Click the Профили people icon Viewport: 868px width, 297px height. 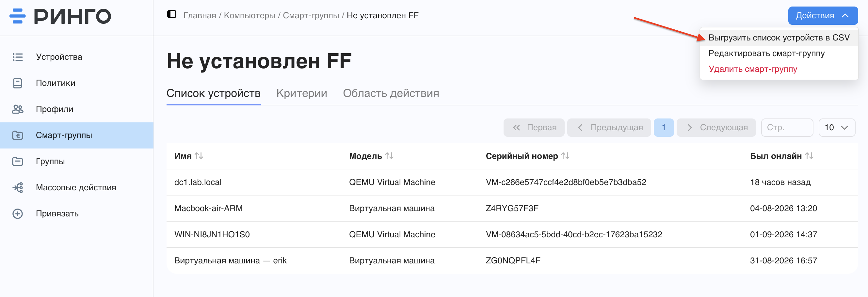coord(18,109)
